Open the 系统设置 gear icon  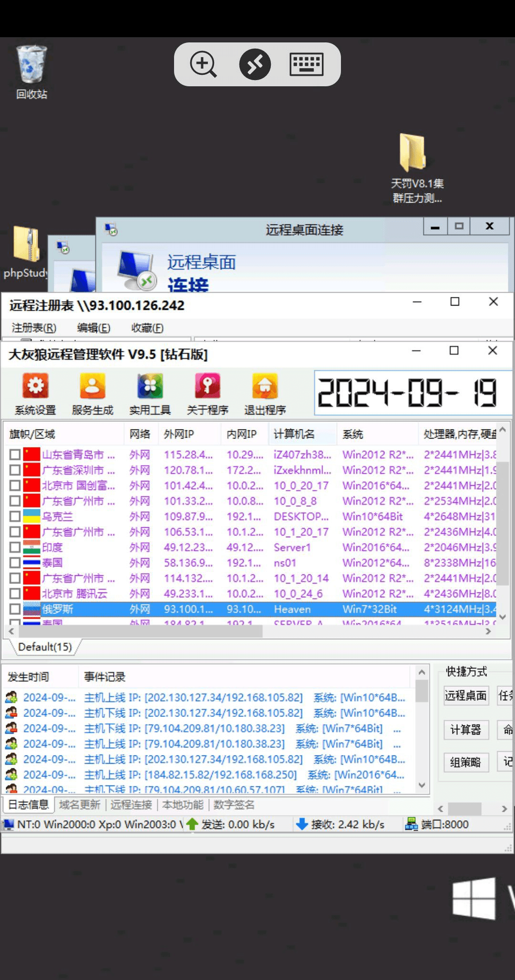point(35,386)
